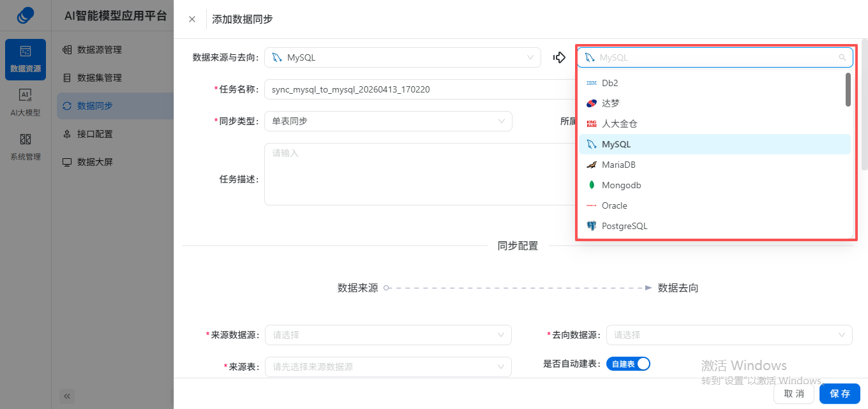This screenshot has width=868, height=409.
Task: Select Mongodb from the list
Action: (x=715, y=185)
